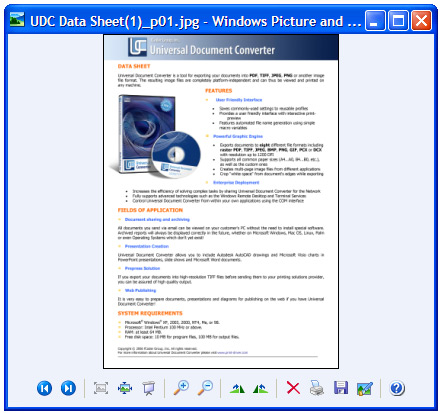Go to the next image
The height and width of the screenshot is (413, 441).
(x=68, y=388)
